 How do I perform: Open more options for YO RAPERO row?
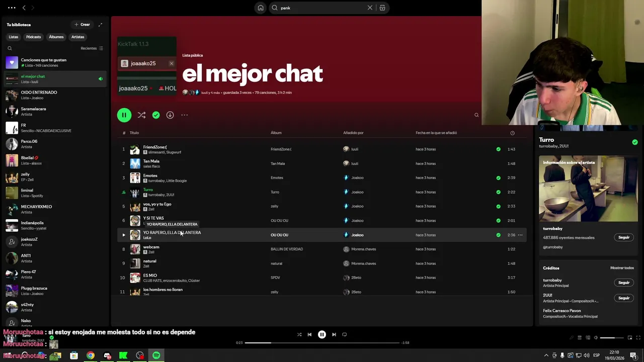[x=520, y=235]
